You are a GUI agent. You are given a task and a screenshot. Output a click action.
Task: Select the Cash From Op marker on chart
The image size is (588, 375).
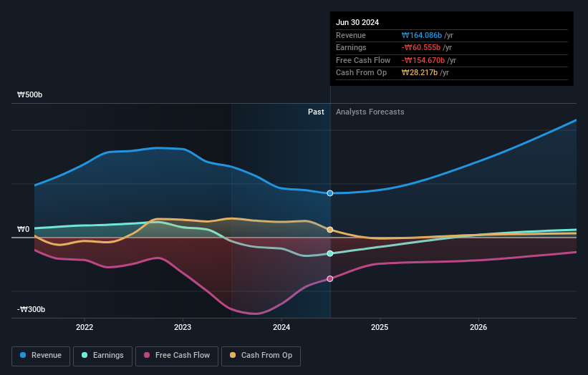pyautogui.click(x=330, y=230)
